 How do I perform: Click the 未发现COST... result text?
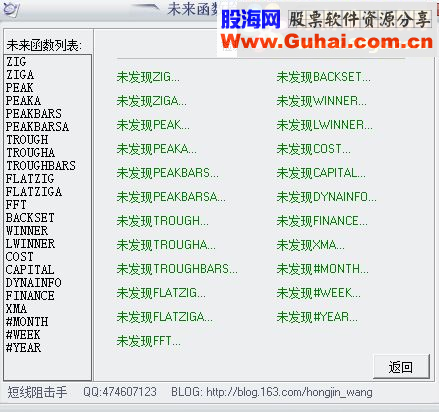[314, 149]
